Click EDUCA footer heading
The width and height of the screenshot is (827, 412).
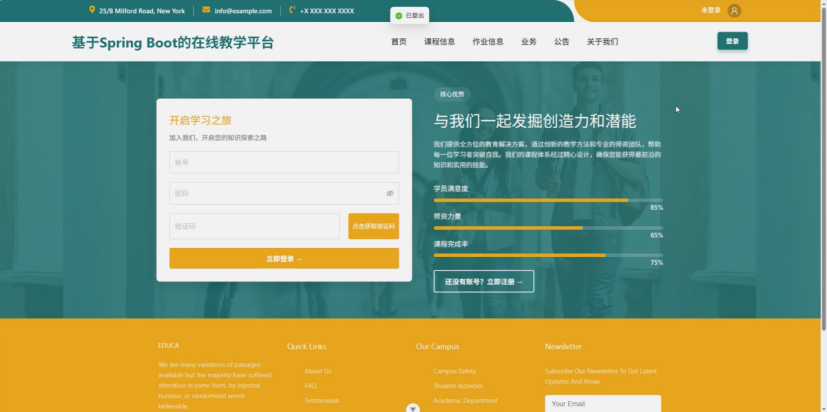(169, 346)
